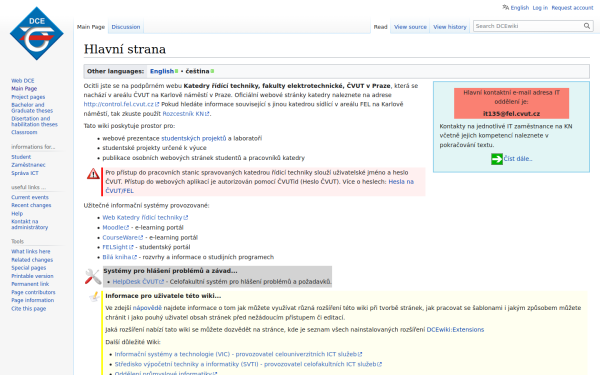600x375 pixels.
Task: Click the wrench and screwdriver tools icon
Action: click(93, 277)
